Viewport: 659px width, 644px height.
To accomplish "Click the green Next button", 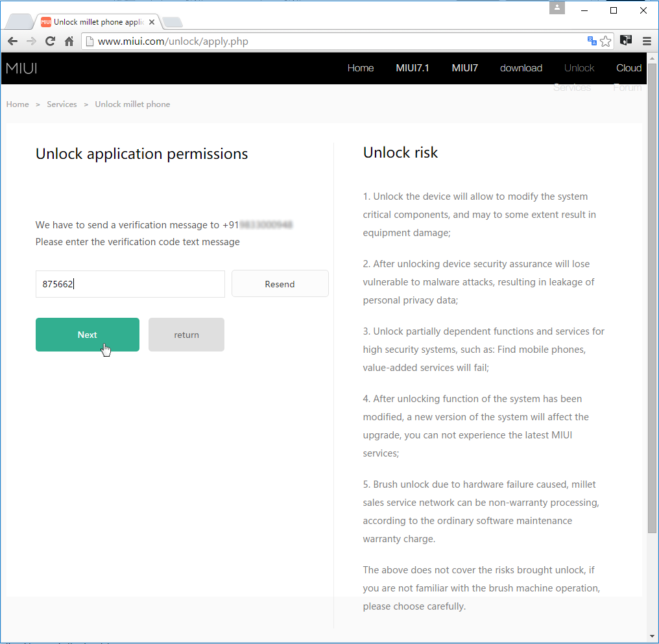I will [88, 335].
